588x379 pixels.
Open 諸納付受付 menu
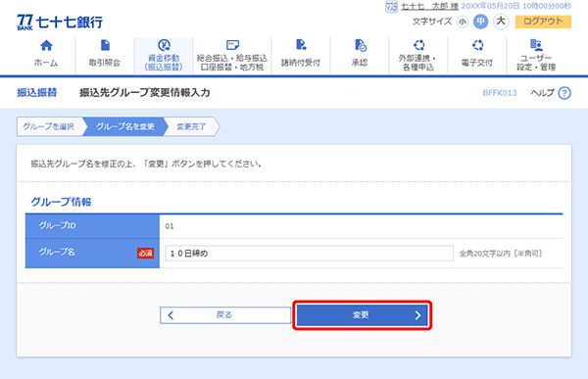(301, 55)
